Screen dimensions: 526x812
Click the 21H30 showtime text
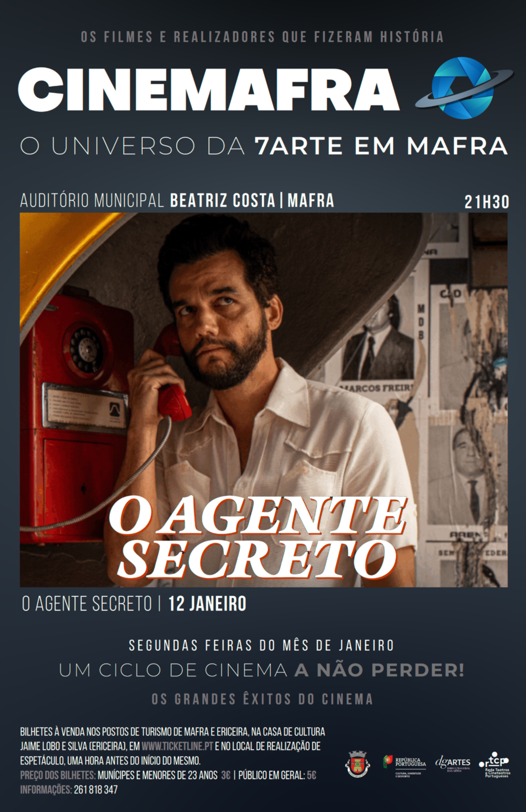(486, 202)
